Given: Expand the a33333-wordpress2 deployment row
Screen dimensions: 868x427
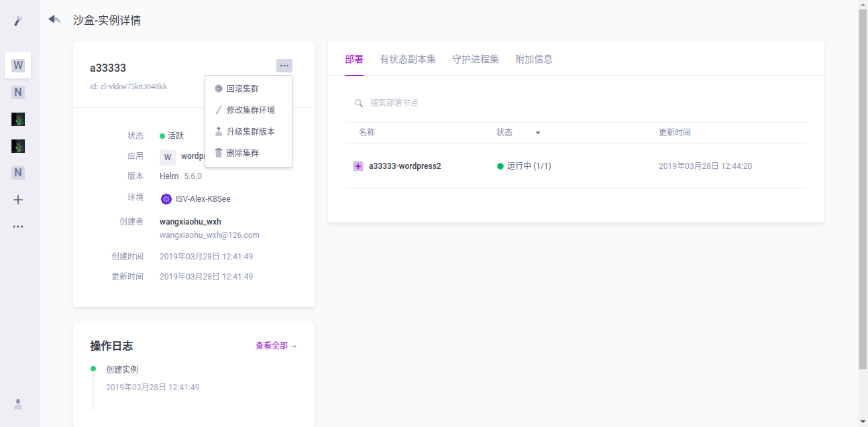Looking at the screenshot, I should coord(358,166).
